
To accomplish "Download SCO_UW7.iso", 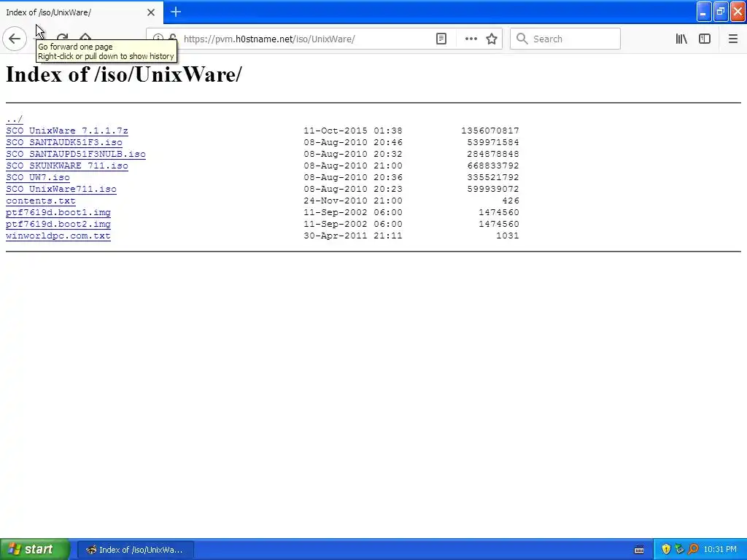I will [38, 177].
